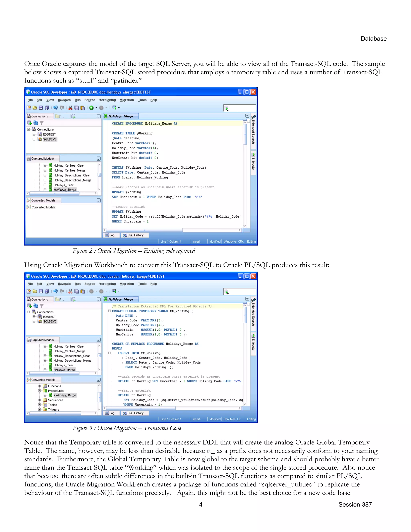This screenshot has height=532, width=411.
Task: Click the Copy icon in Figure 2 window
Action: click(76, 108)
